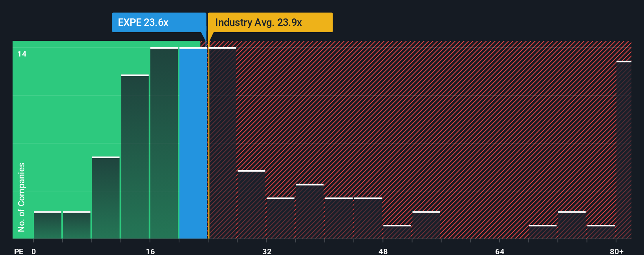Select the tall hatched bar right of industry average
The width and height of the screenshot is (644, 255).
point(223,143)
